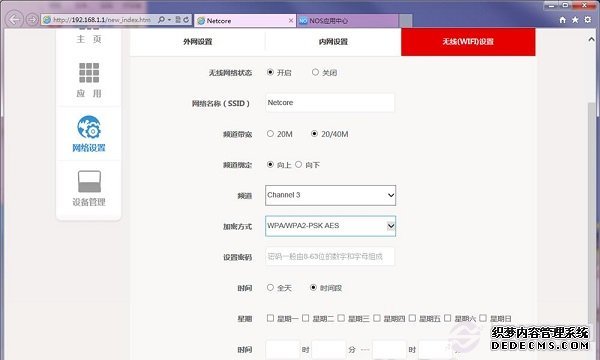Switch to the Netcore browser tab
The width and height of the screenshot is (600, 360).
pos(245,21)
